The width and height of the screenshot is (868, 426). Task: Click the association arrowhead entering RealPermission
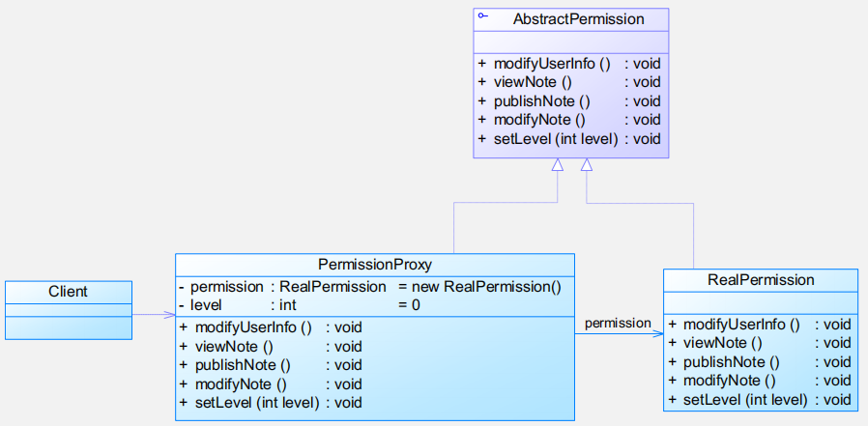tap(657, 333)
